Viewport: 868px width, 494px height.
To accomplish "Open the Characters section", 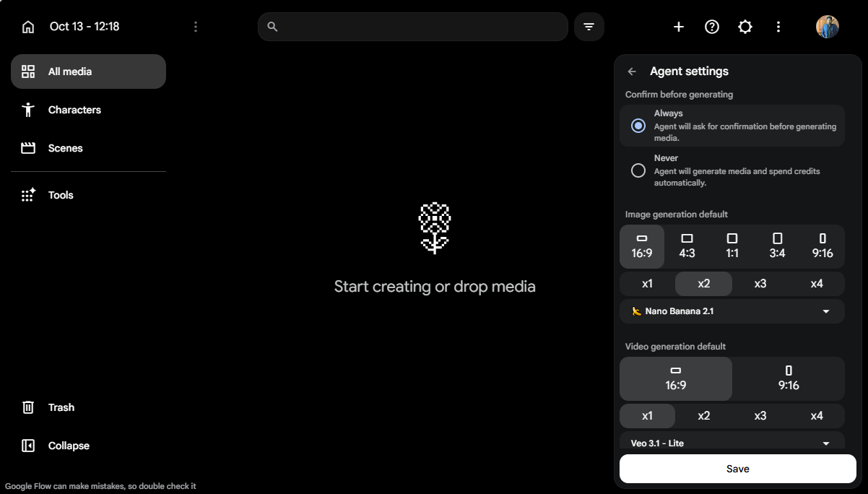I will coord(88,110).
